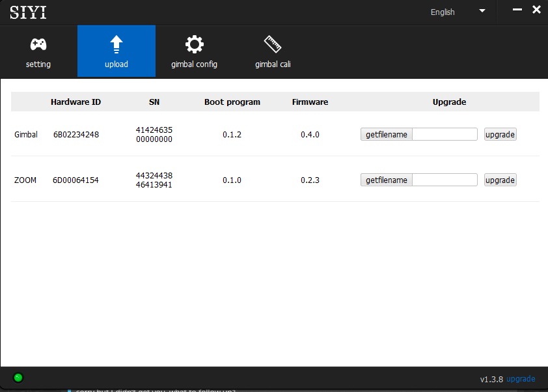Click getfilename in the ZOOM row
548x392 pixels.
pyautogui.click(x=386, y=180)
